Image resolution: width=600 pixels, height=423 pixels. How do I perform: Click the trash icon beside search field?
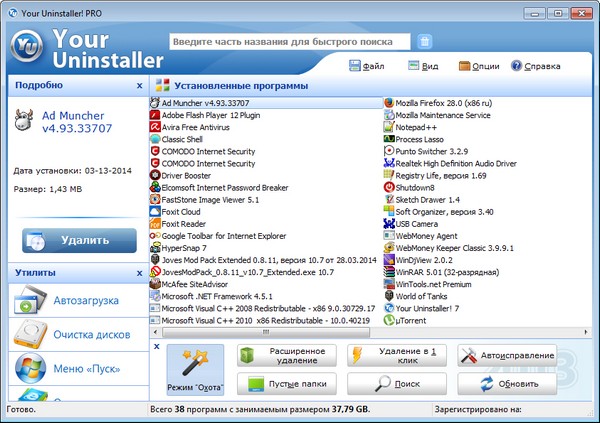[425, 42]
